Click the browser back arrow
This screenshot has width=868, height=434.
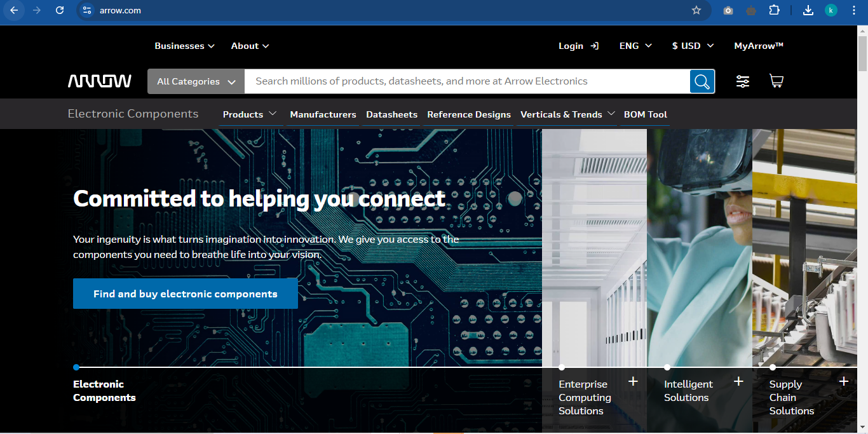[x=14, y=10]
